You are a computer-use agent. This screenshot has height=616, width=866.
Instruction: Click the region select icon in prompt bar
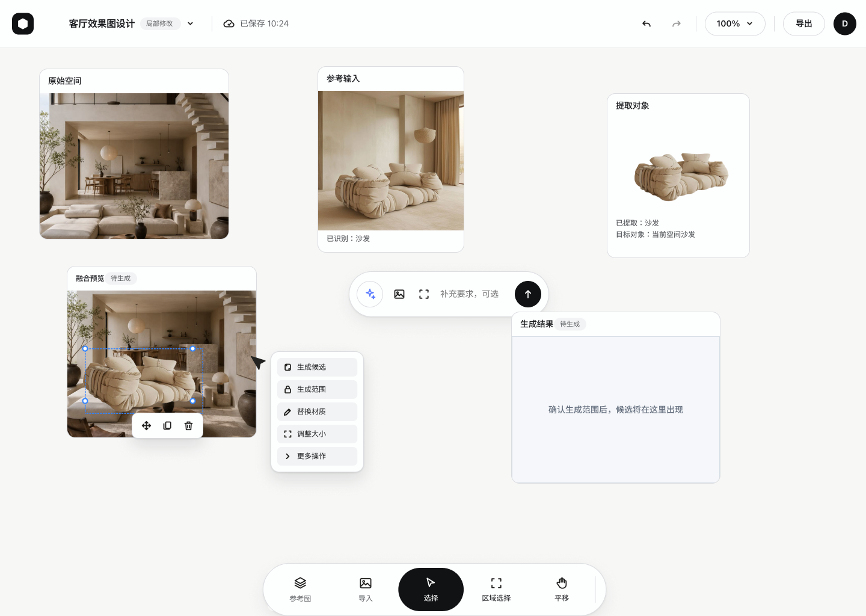(424, 294)
